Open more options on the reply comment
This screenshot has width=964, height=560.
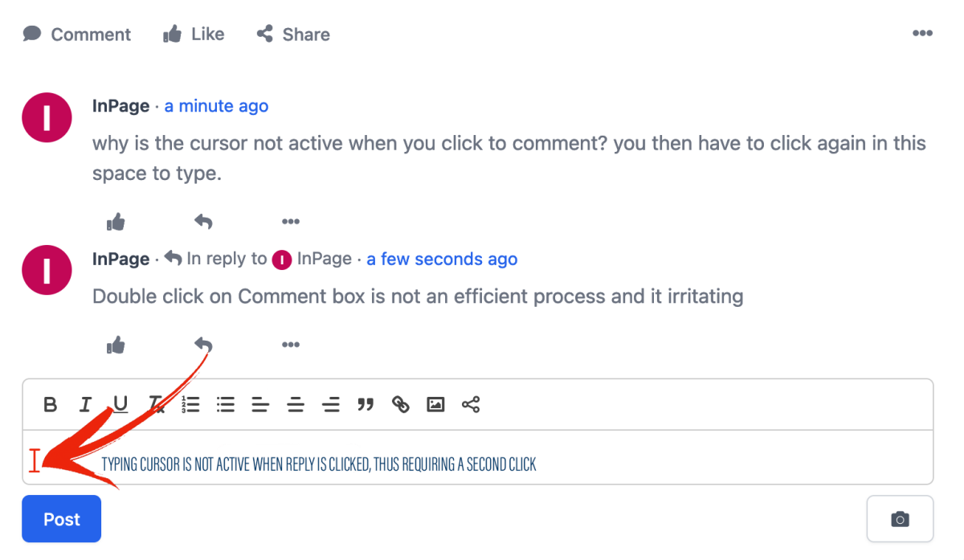291,345
